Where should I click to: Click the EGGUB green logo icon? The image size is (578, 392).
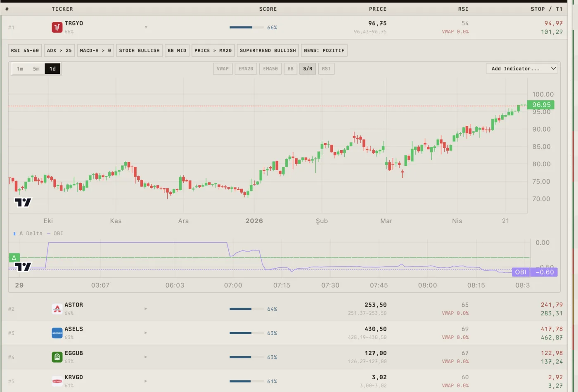click(x=57, y=357)
